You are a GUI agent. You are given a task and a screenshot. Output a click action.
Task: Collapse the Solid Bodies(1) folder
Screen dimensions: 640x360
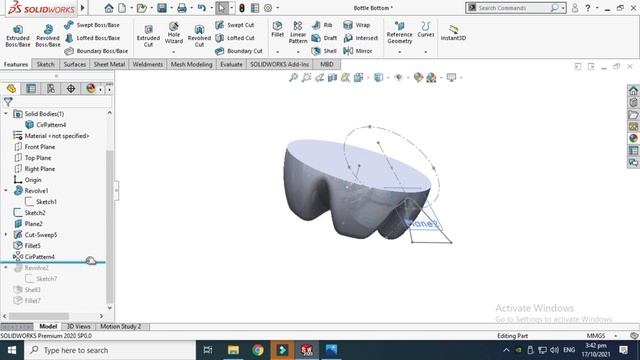(6, 113)
